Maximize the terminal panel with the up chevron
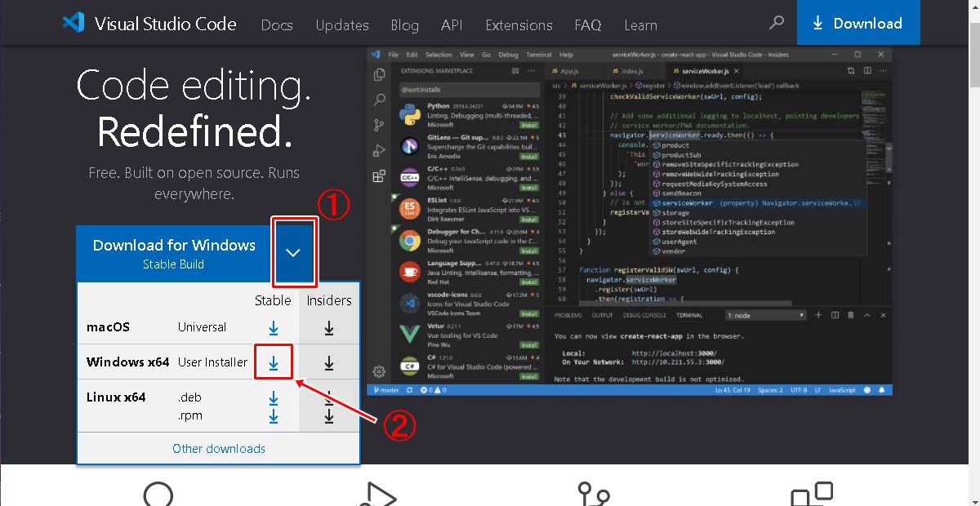The height and width of the screenshot is (506, 980). 866,315
